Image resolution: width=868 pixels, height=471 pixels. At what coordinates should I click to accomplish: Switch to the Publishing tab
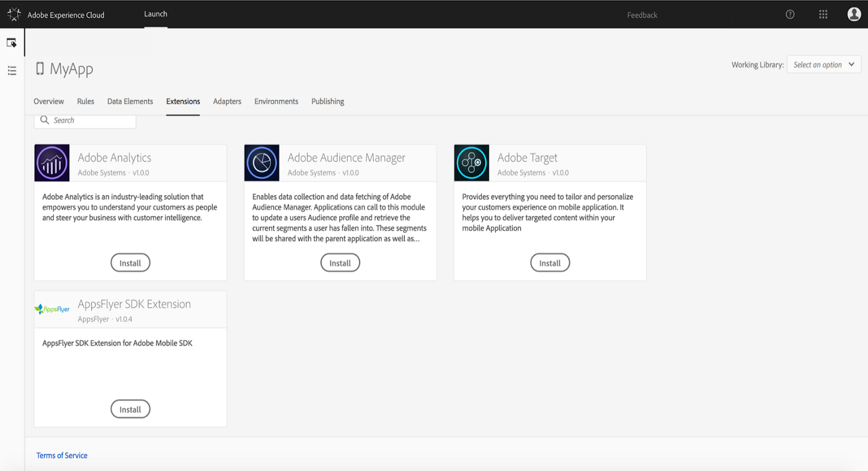click(327, 101)
